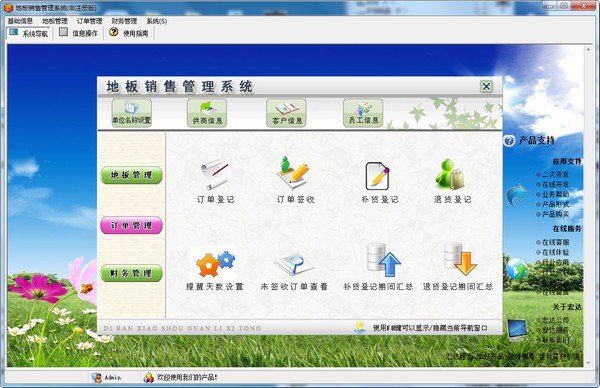Click the 使用指南 help icon in toolbar

coord(113,32)
